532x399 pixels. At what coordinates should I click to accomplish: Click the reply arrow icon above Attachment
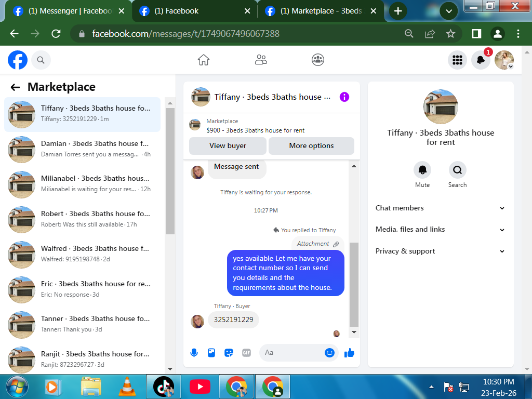click(x=276, y=230)
